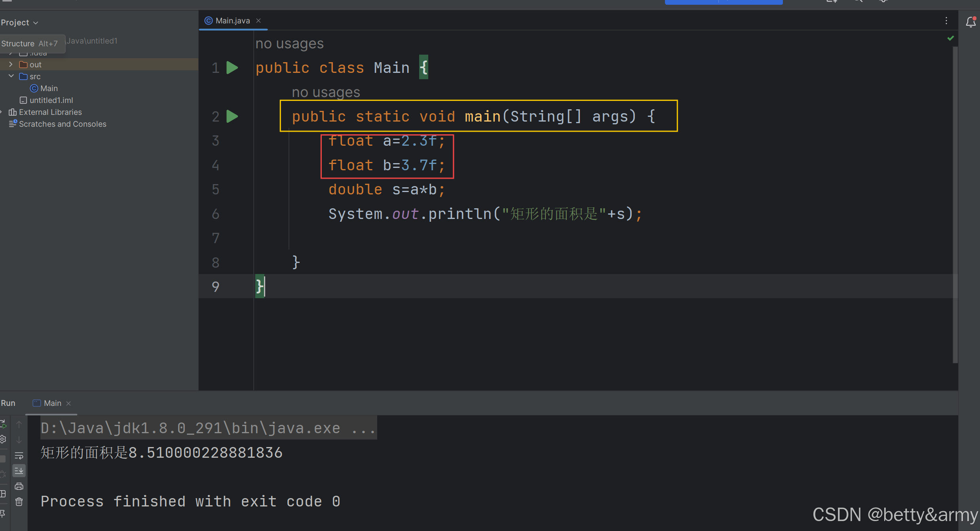This screenshot has width=980, height=531.
Task: Open notifications via the bell icon
Action: coord(972,22)
